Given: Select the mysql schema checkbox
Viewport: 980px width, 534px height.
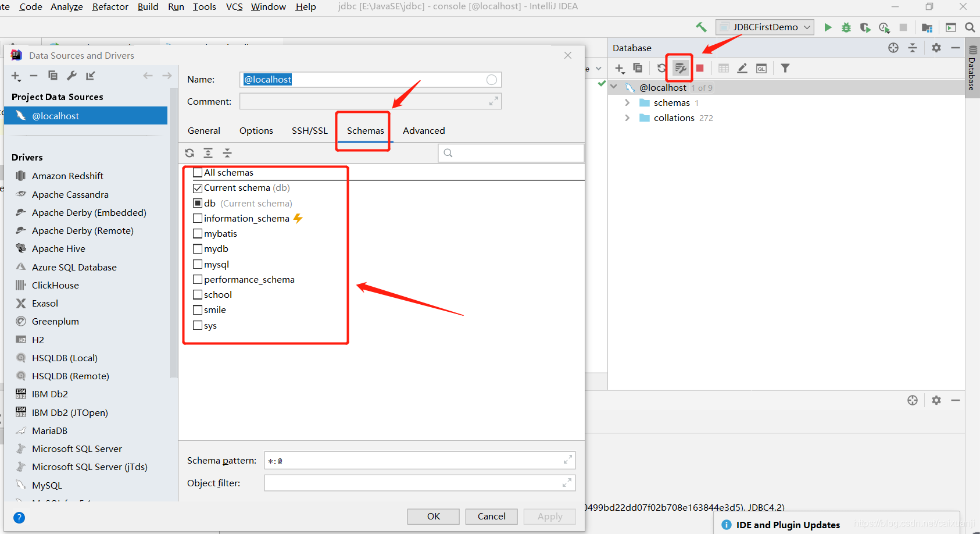Looking at the screenshot, I should [x=198, y=264].
